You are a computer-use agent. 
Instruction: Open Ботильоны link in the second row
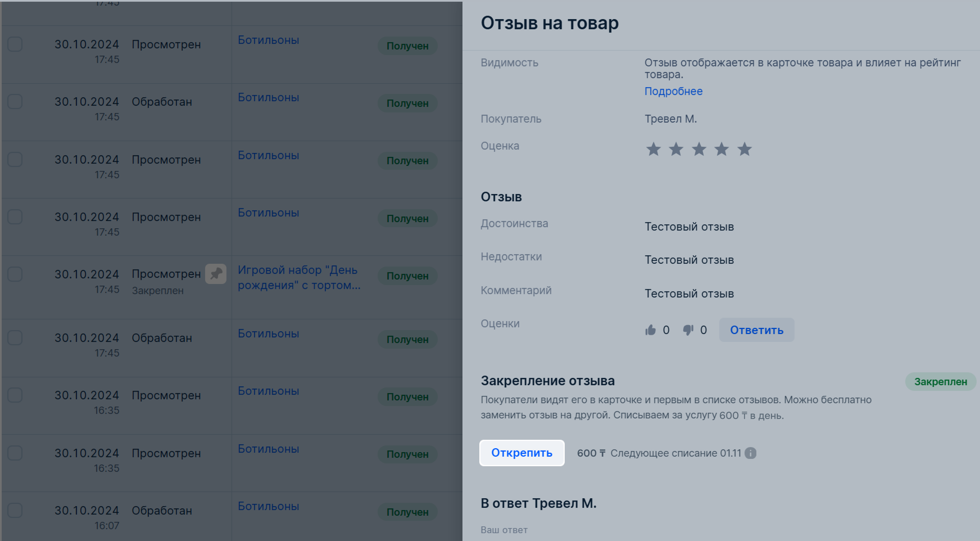(x=268, y=98)
